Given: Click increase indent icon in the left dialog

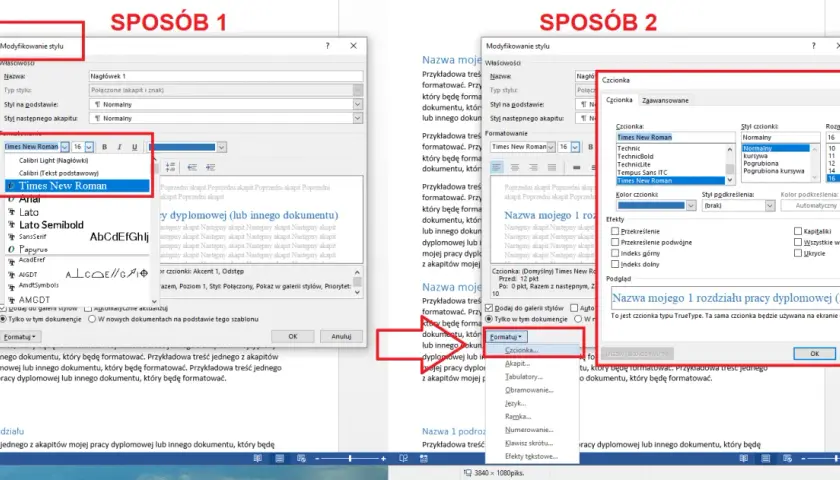Looking at the screenshot, I should [211, 167].
